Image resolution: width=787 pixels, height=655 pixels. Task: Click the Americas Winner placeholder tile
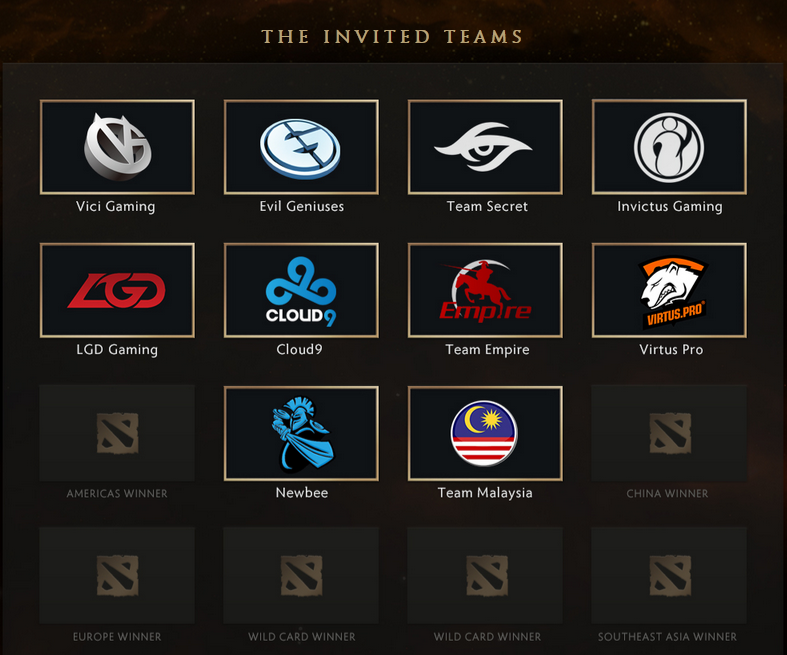coord(117,433)
